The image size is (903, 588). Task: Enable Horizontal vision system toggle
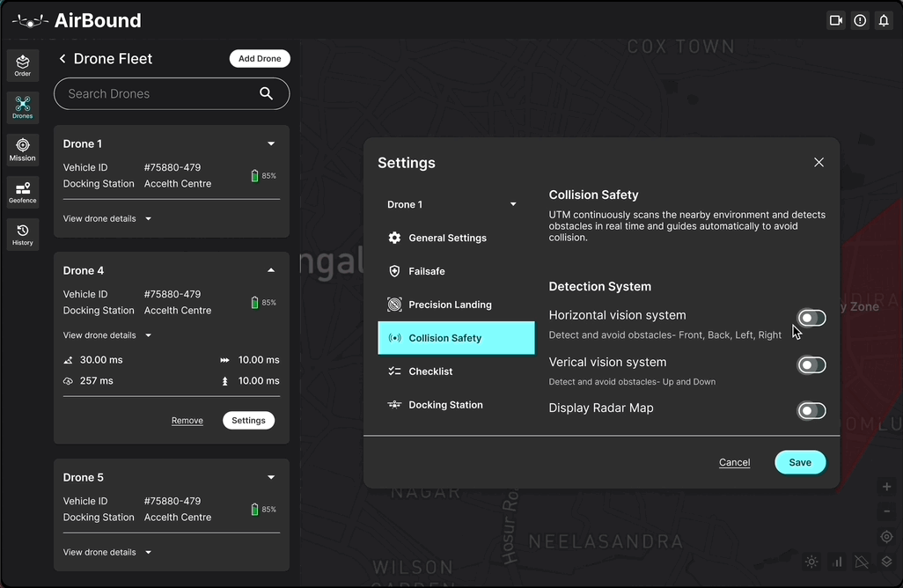point(811,318)
